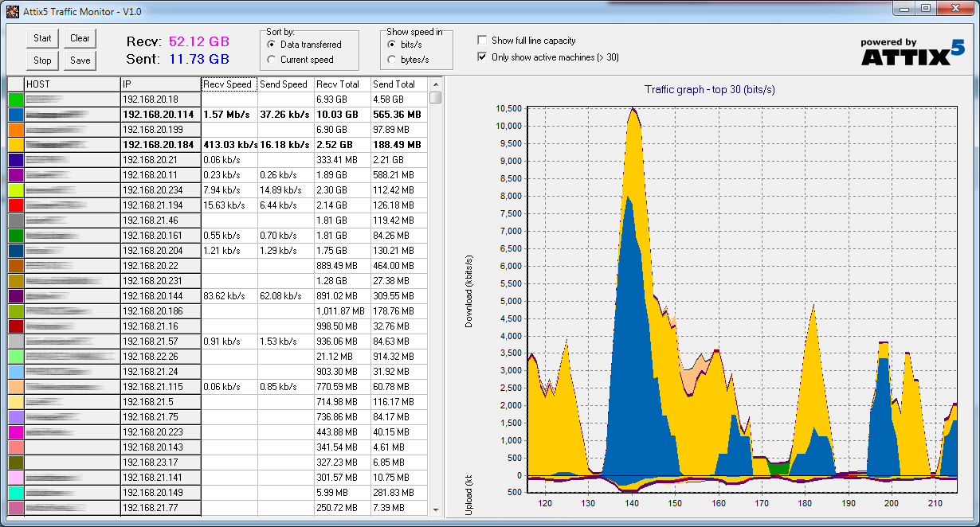Click the Save button

[80, 61]
